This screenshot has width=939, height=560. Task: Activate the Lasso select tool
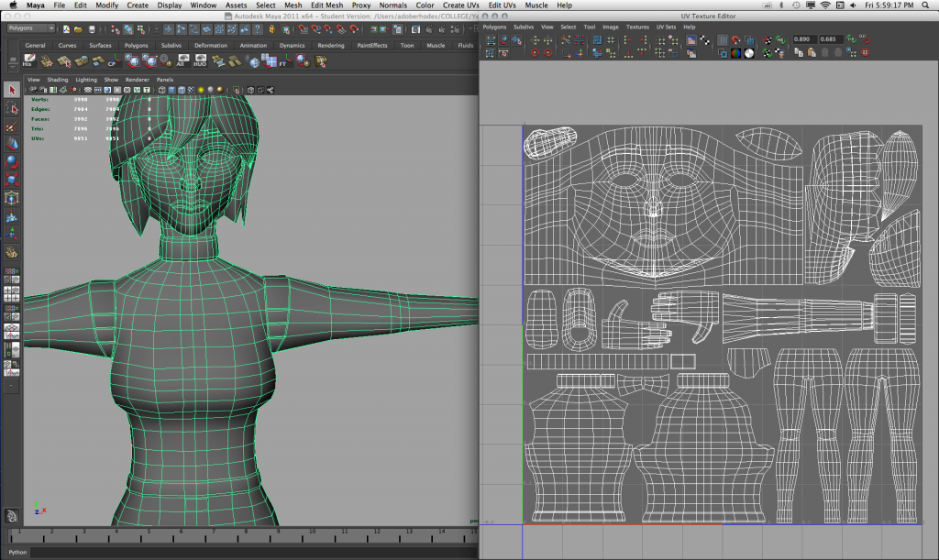pos(11,109)
